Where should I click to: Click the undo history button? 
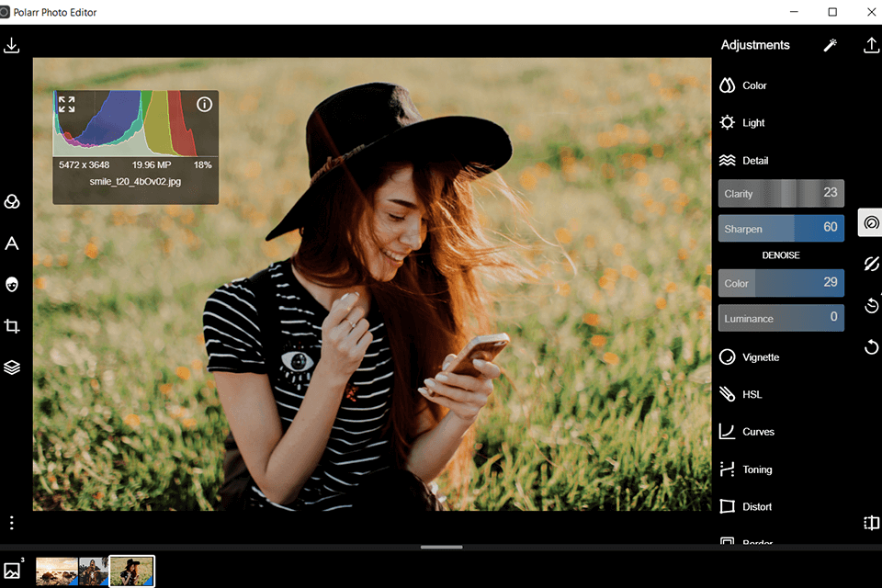tap(871, 306)
